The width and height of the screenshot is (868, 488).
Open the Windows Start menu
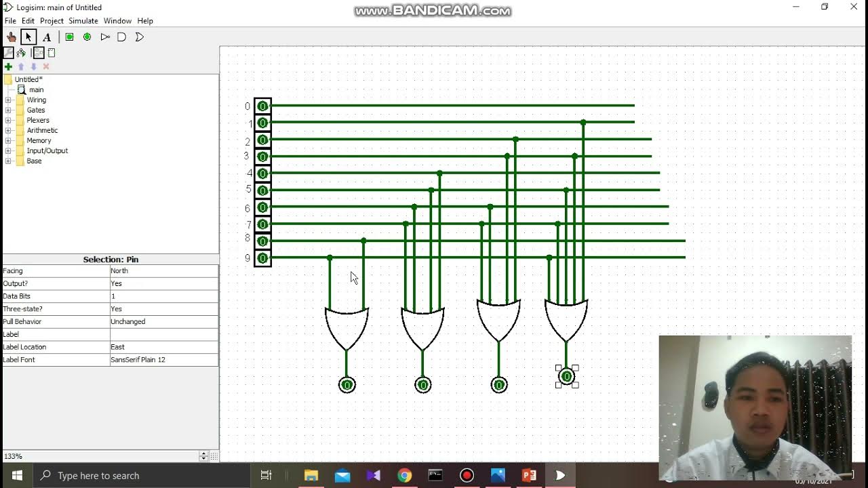coord(17,475)
